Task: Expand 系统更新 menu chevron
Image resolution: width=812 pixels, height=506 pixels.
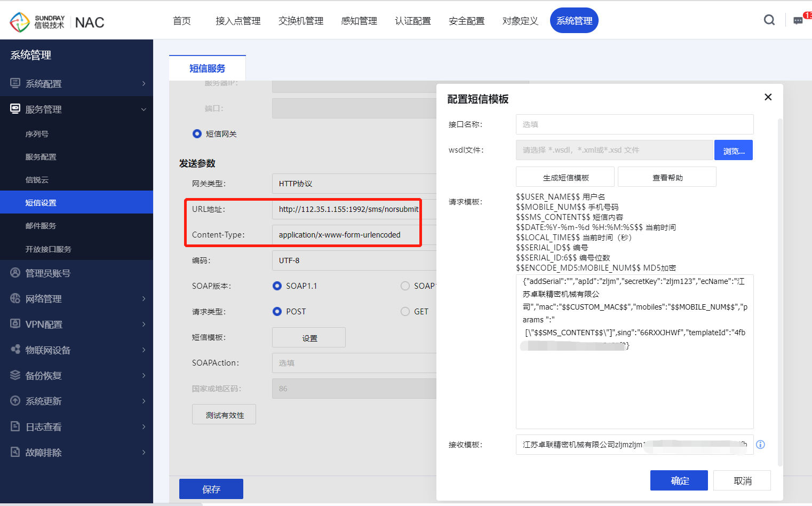Action: pyautogui.click(x=144, y=401)
